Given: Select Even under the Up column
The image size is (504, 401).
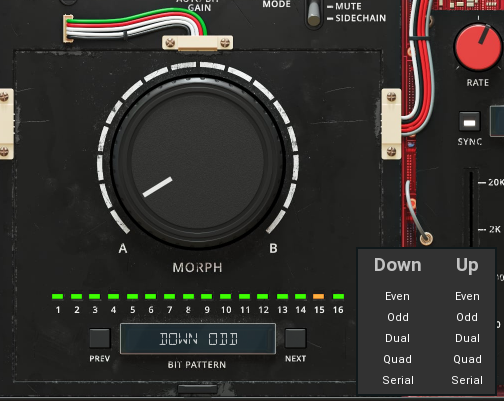Looking at the screenshot, I should 467,296.
